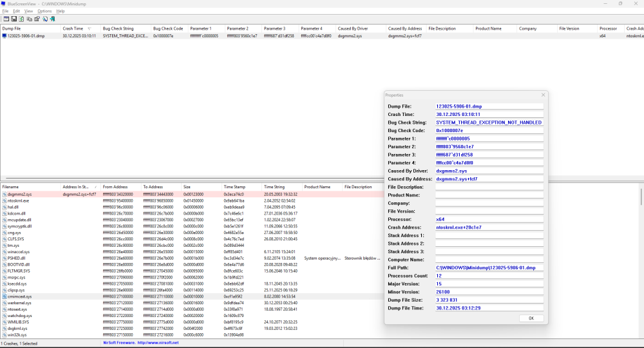This screenshot has height=348, width=644.
Task: Open Advanced Options from the toolbar
Action: 5,19
